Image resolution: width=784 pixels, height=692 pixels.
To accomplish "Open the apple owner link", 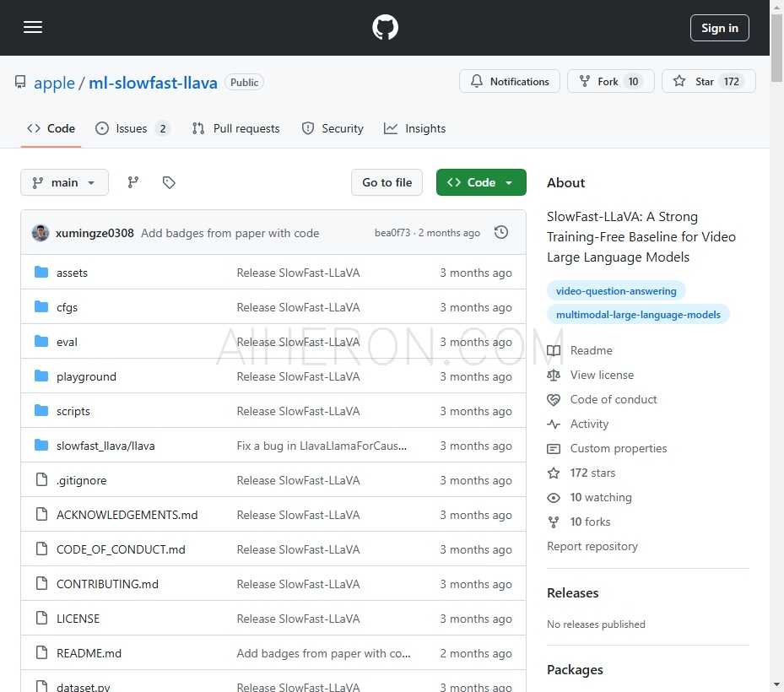I will tap(54, 83).
